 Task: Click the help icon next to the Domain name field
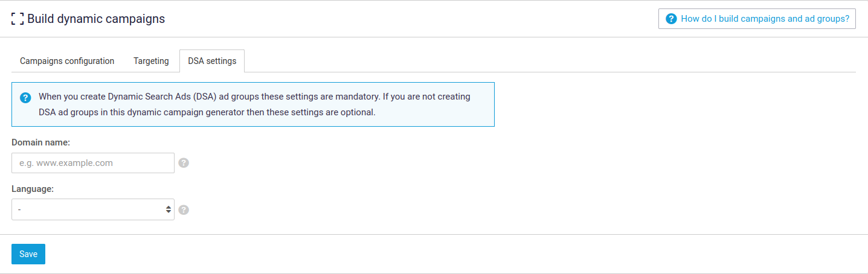[184, 163]
